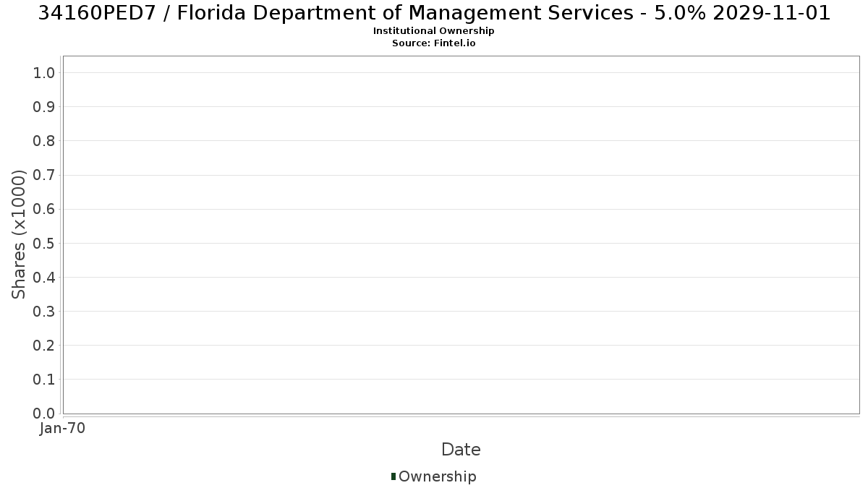The image size is (868, 488).
Task: Select the 0.2 y-axis tick label
Action: point(44,345)
